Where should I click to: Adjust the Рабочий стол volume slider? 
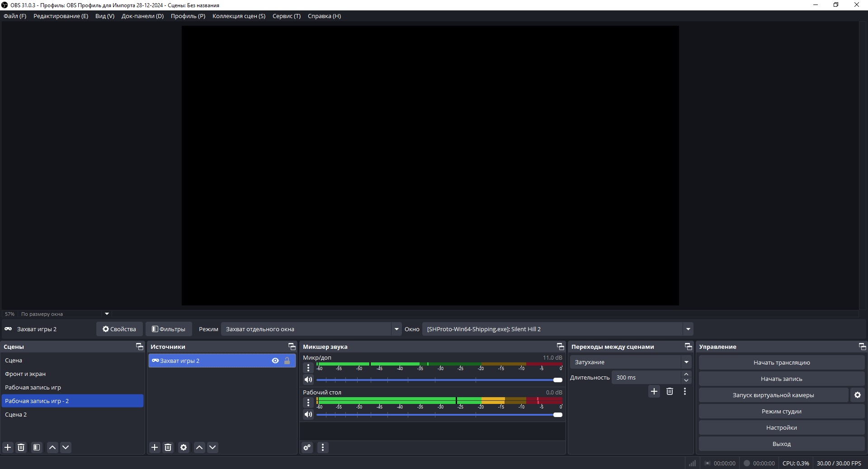[x=439, y=415]
